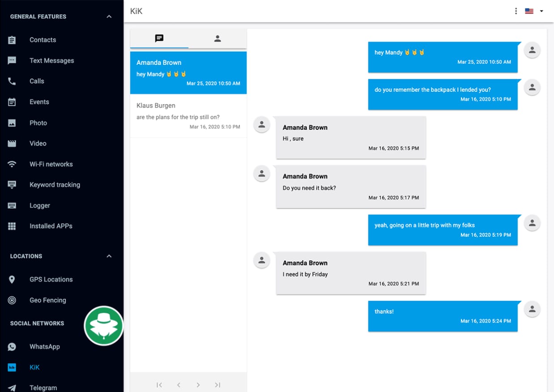Open the language dropdown arrow
The width and height of the screenshot is (554, 392).
pos(541,11)
